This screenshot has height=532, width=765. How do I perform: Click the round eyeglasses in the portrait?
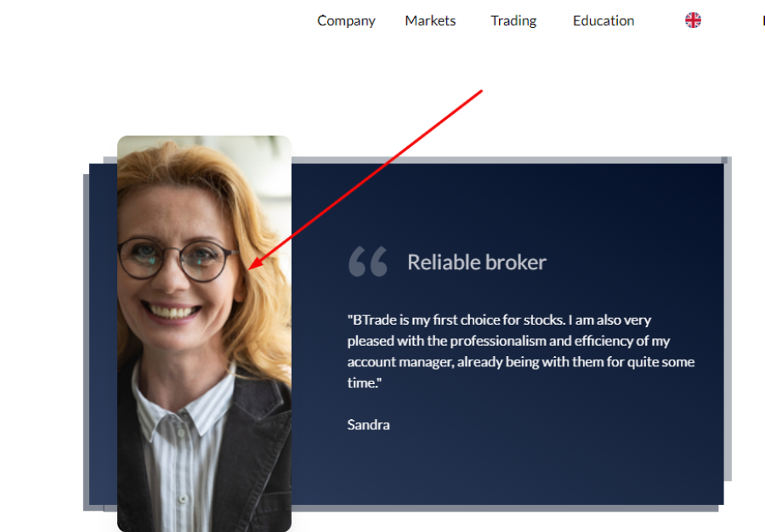tap(176, 258)
